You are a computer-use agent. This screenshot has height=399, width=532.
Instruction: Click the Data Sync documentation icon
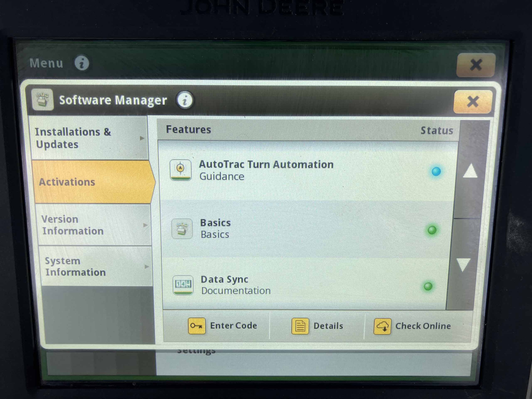183,285
